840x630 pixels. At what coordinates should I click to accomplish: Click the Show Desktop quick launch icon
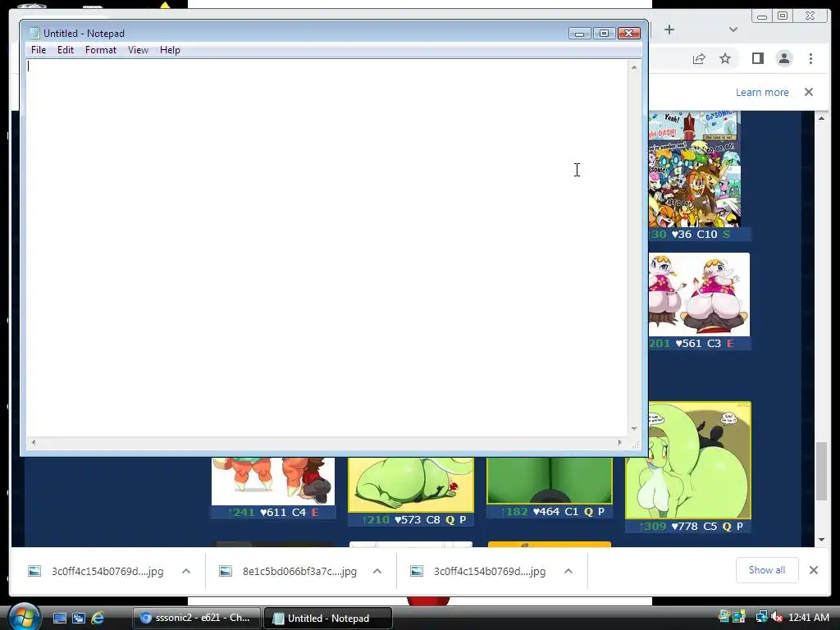point(59,618)
